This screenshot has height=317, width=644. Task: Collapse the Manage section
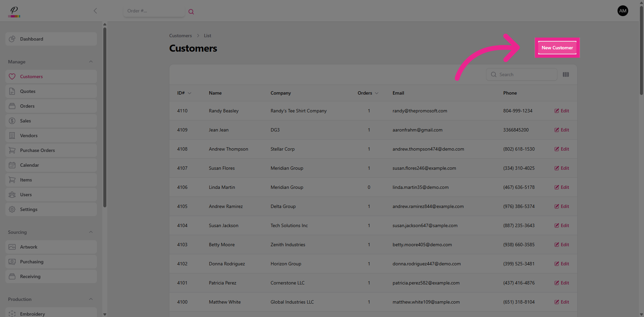pyautogui.click(x=91, y=62)
